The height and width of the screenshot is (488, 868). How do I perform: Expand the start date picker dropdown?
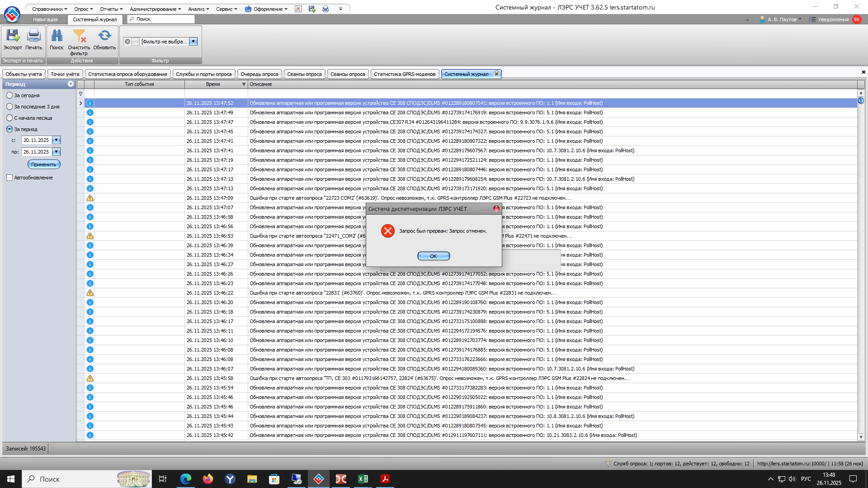56,140
